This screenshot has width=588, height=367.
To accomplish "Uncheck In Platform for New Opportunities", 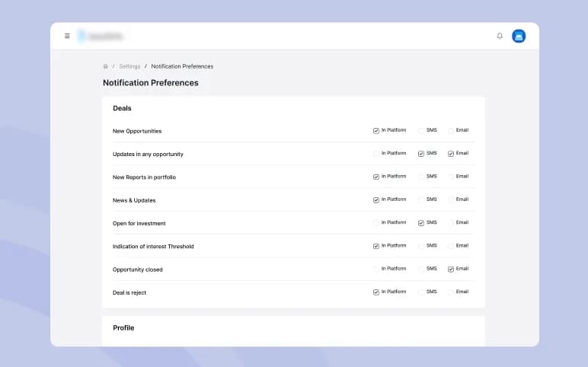I will (376, 131).
